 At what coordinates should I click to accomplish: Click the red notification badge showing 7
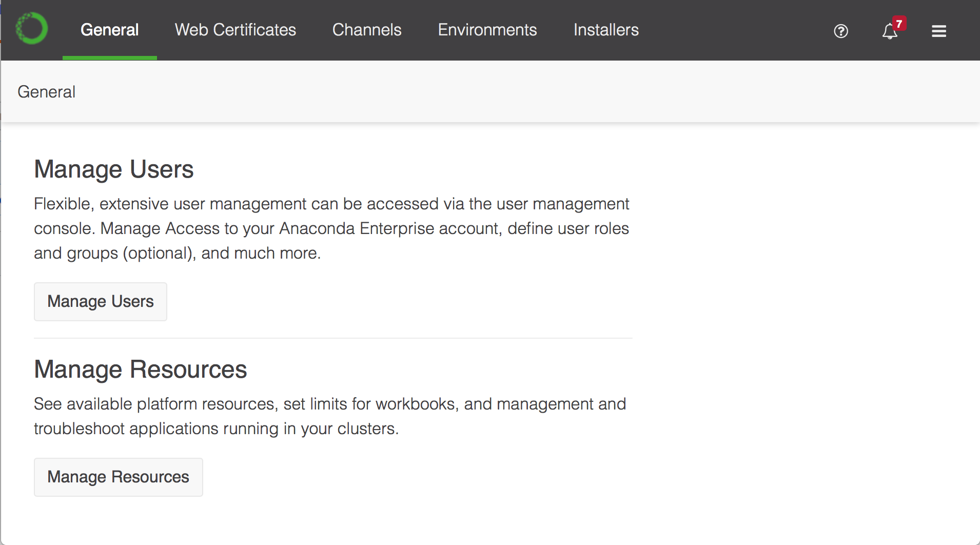[x=899, y=24]
